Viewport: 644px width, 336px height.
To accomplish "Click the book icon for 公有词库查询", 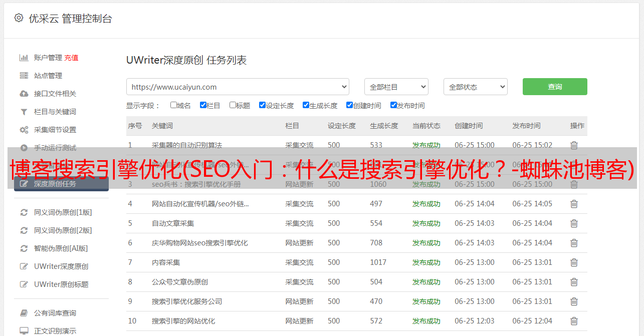I will coord(24,313).
